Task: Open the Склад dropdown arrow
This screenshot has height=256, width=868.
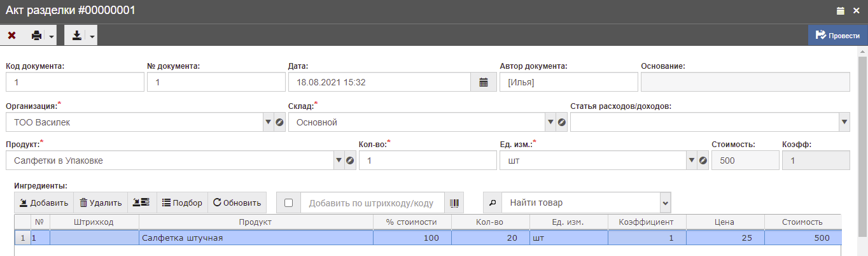Action: [550, 122]
